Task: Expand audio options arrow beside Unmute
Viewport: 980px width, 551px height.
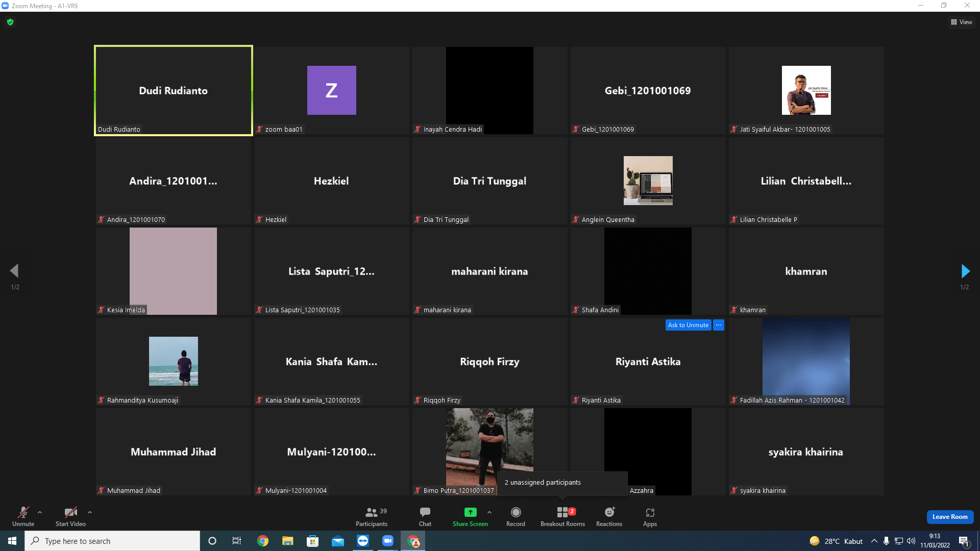Action: [40, 512]
